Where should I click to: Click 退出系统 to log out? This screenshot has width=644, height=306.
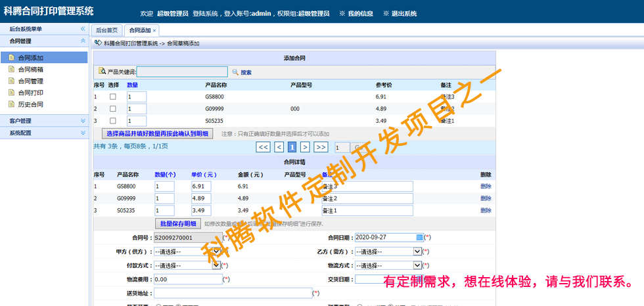(404, 14)
